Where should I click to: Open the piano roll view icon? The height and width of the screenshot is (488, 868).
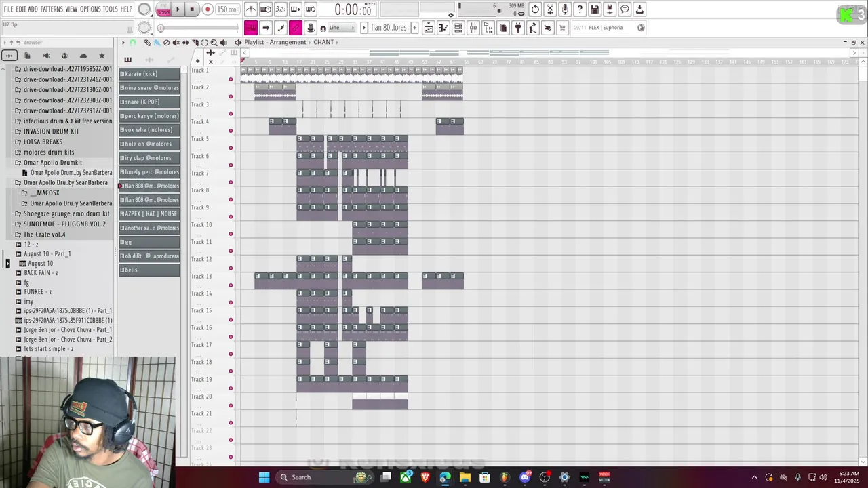tap(443, 28)
